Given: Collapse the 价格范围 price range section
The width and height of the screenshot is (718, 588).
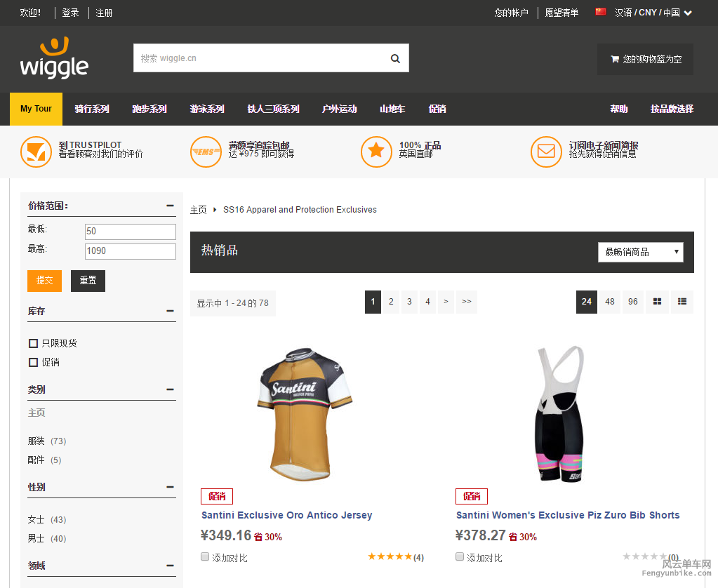Looking at the screenshot, I should 170,206.
